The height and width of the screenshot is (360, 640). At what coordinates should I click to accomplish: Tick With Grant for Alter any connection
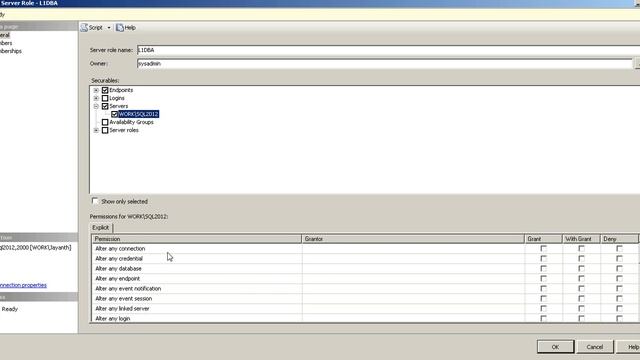581,248
